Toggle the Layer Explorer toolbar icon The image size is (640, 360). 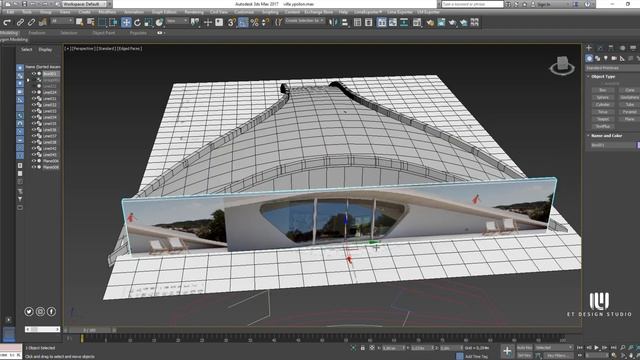[x=369, y=22]
